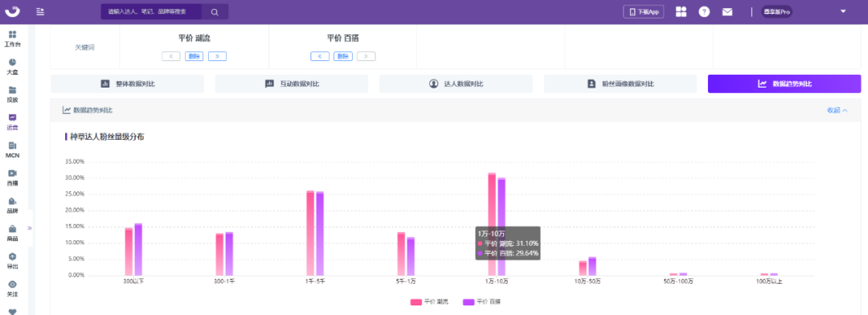Click the magnifier search button
The image size is (868, 315).
215,11
